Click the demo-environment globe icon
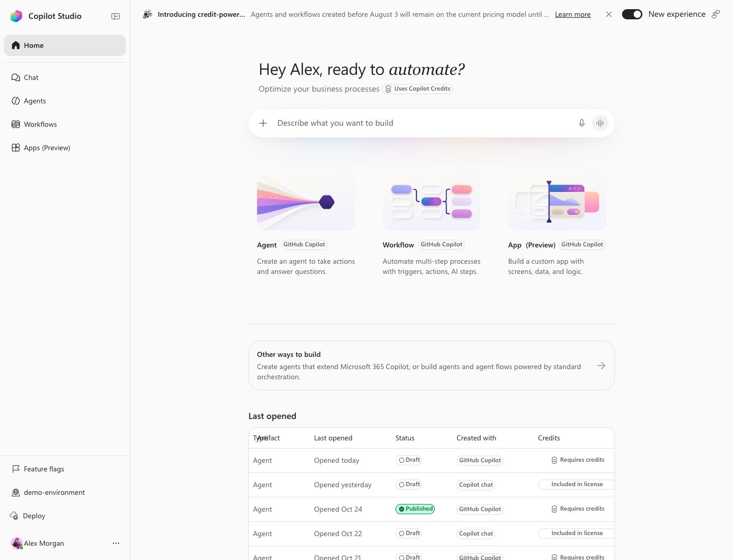This screenshot has width=733, height=560. [16, 492]
